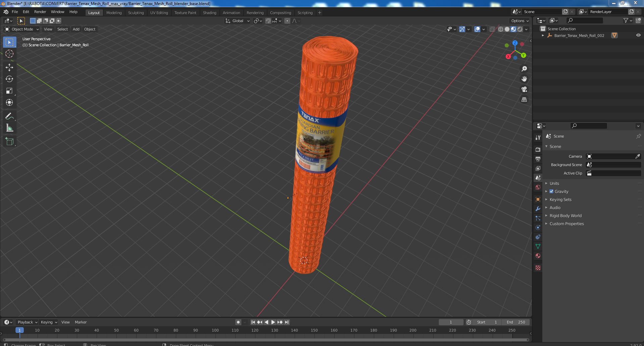Open the Texture properties tab

tap(538, 268)
